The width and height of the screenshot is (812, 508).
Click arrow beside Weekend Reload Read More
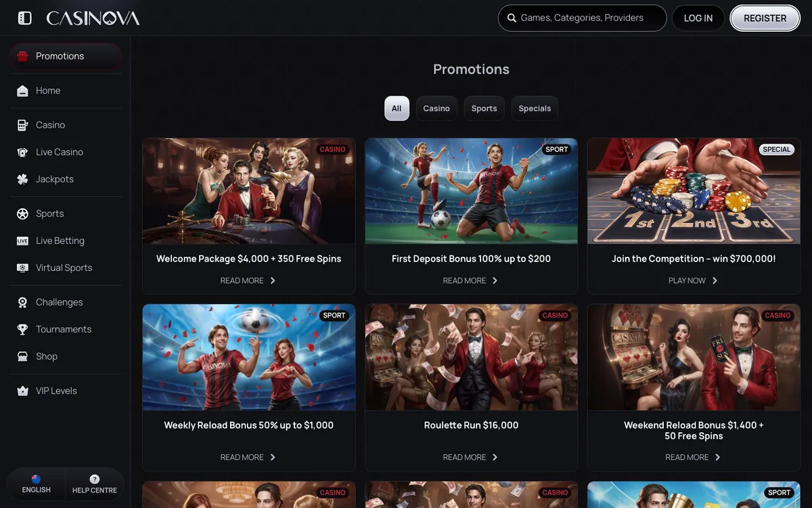click(x=717, y=457)
